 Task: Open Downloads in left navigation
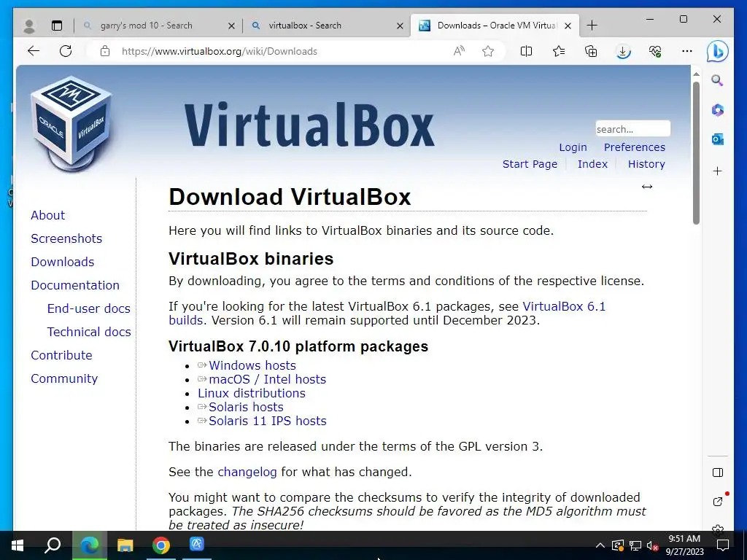(x=63, y=262)
